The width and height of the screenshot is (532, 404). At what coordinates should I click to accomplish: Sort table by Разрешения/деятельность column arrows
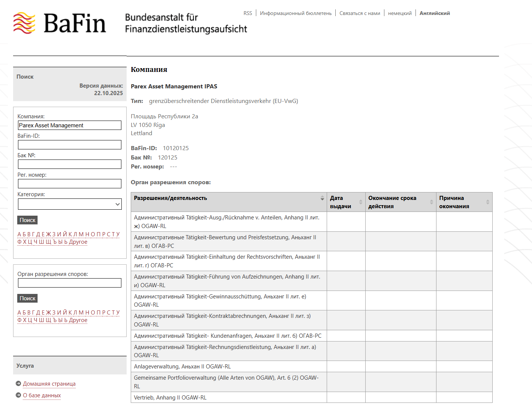pyautogui.click(x=322, y=198)
